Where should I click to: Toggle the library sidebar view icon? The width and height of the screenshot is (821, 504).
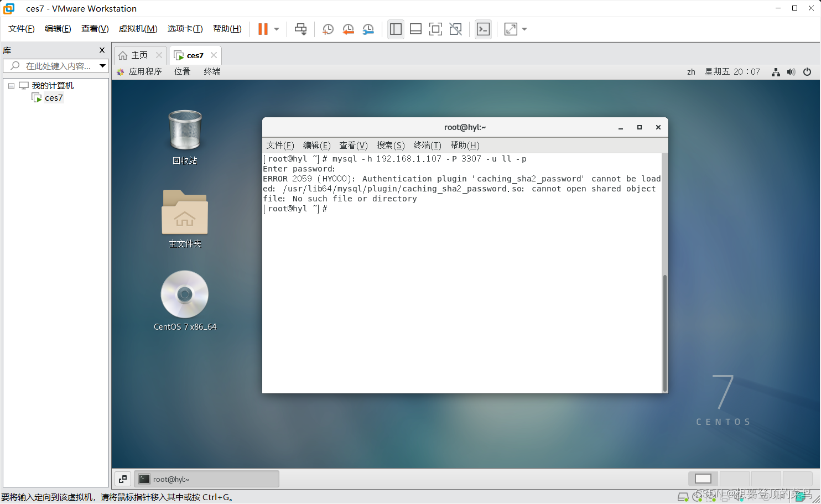(396, 29)
